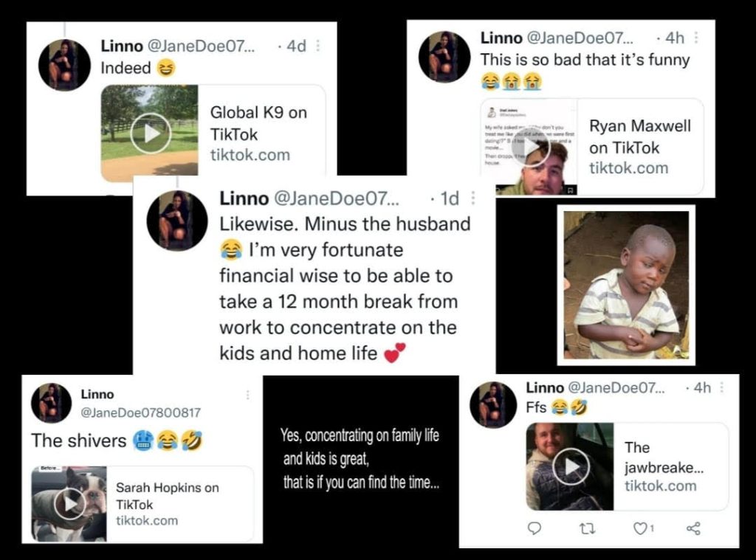The width and height of the screenshot is (756, 560).
Task: Open the "Ryan Maxwell on TikTok" link card
Action: (639, 147)
